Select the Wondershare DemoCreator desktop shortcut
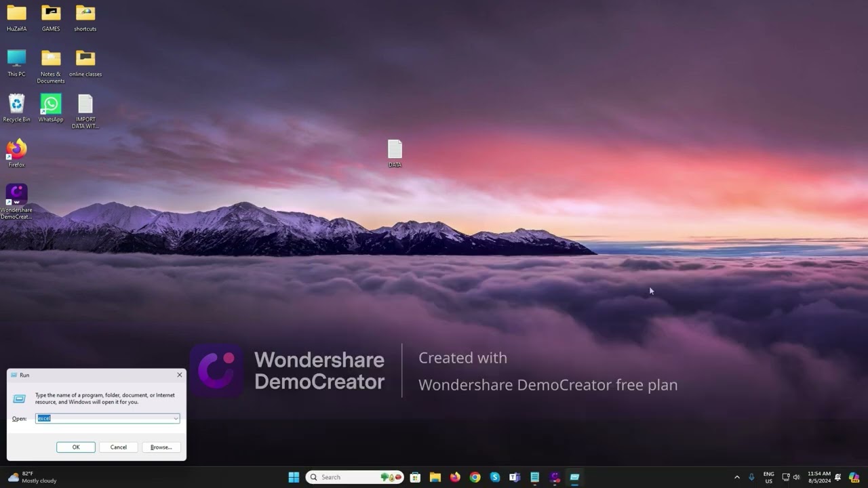The height and width of the screenshot is (488, 868). coord(16,202)
